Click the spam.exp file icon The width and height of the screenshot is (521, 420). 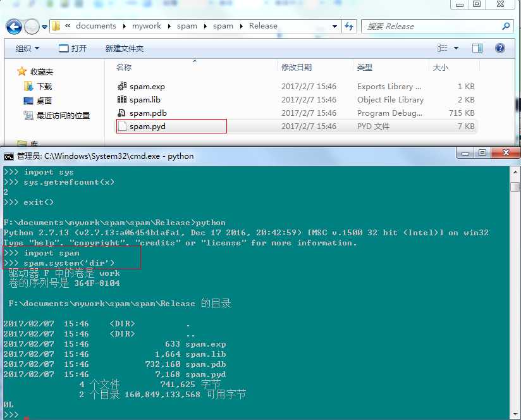point(122,86)
